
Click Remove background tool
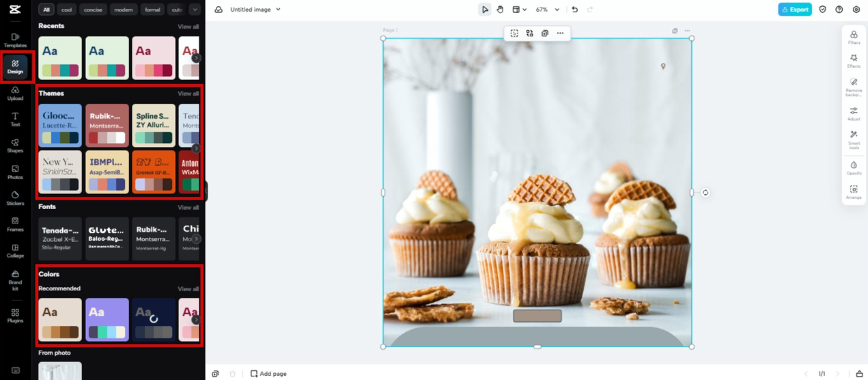(854, 87)
